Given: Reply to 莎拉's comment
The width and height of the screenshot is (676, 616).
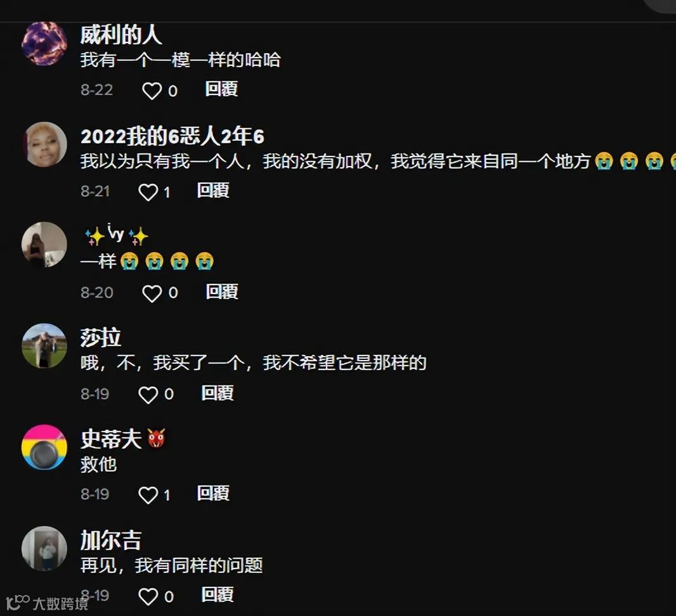Looking at the screenshot, I should [x=218, y=393].
